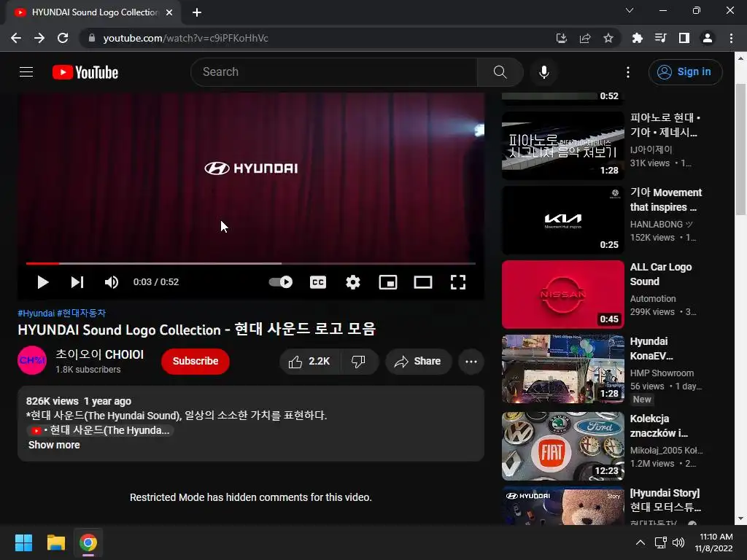Open Chrome extensions puzzle icon
747x560 pixels.
pos(637,38)
